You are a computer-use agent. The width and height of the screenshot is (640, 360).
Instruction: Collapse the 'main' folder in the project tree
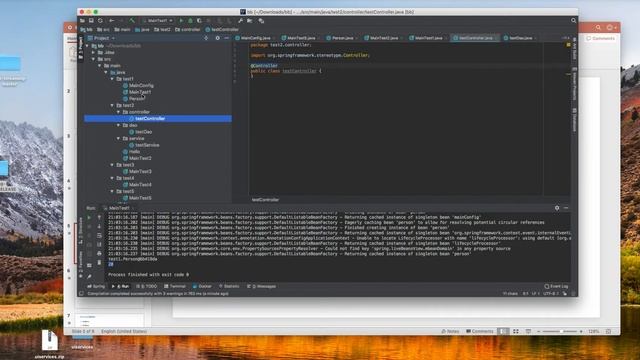(100, 66)
